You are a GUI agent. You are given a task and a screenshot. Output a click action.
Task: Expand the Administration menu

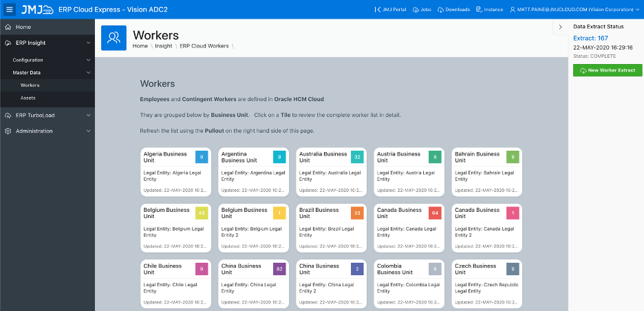[88, 131]
